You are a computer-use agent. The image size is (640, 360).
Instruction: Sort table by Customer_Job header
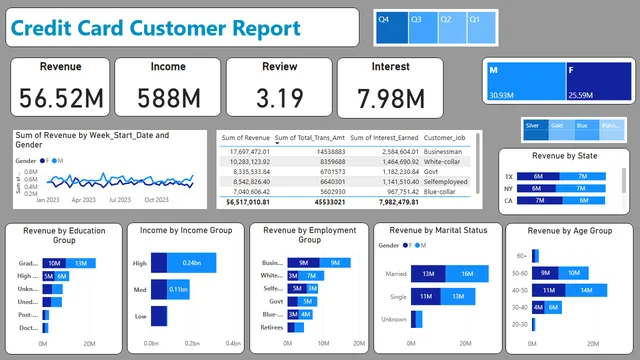pyautogui.click(x=444, y=138)
